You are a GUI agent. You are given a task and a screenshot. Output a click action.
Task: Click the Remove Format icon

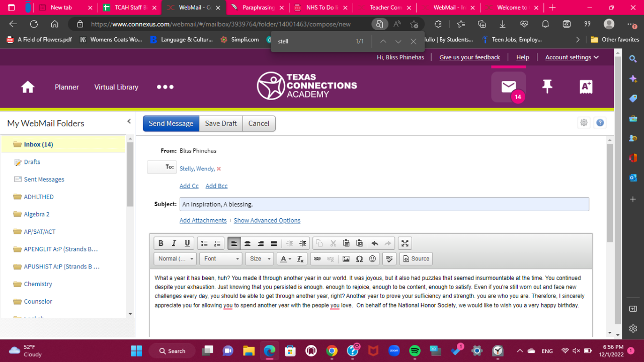300,258
